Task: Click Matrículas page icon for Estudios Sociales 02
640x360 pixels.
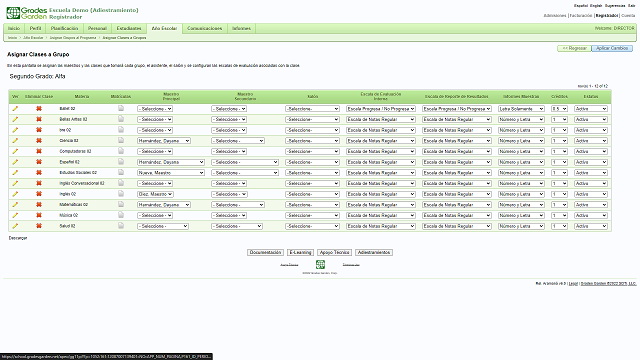Action: click(121, 172)
